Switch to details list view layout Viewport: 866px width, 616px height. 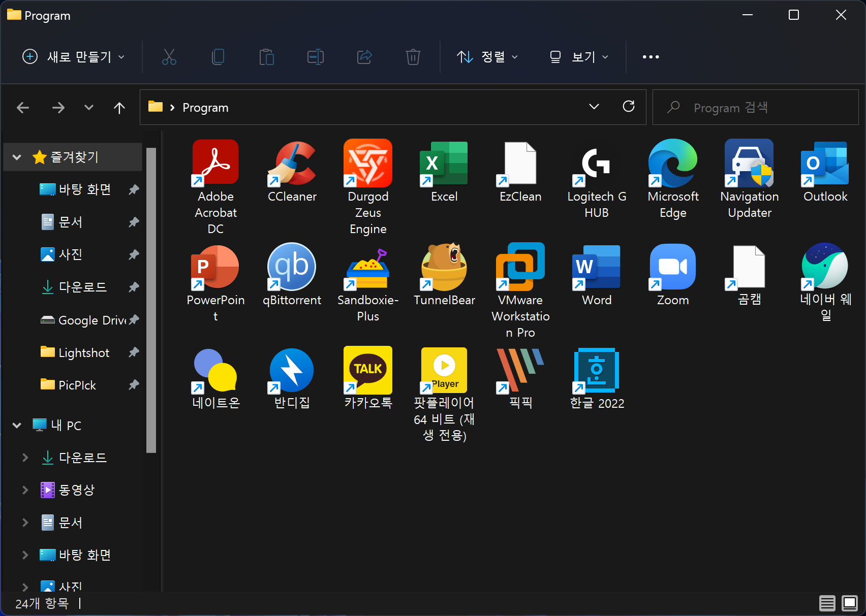click(827, 603)
